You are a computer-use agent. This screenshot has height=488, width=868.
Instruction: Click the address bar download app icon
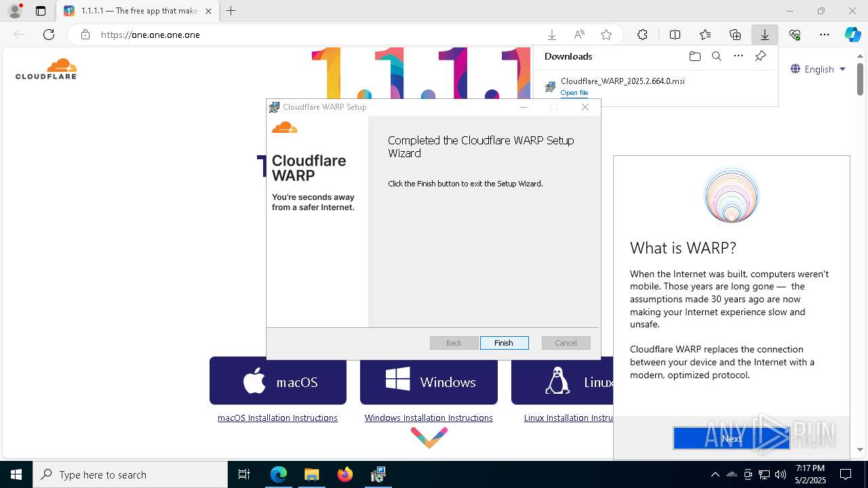(x=552, y=35)
